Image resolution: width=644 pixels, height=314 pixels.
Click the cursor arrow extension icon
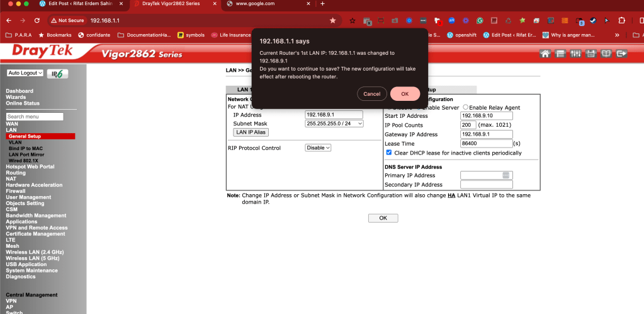click(x=607, y=21)
